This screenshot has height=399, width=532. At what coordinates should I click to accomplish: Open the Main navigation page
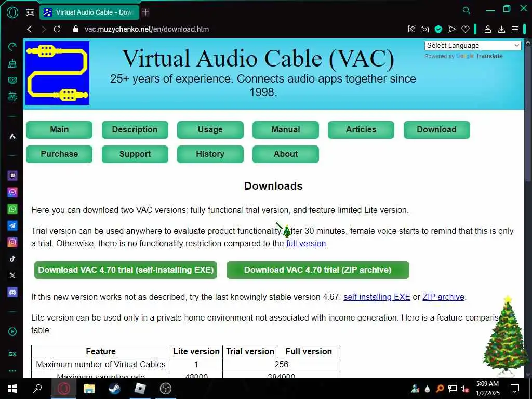(x=59, y=129)
